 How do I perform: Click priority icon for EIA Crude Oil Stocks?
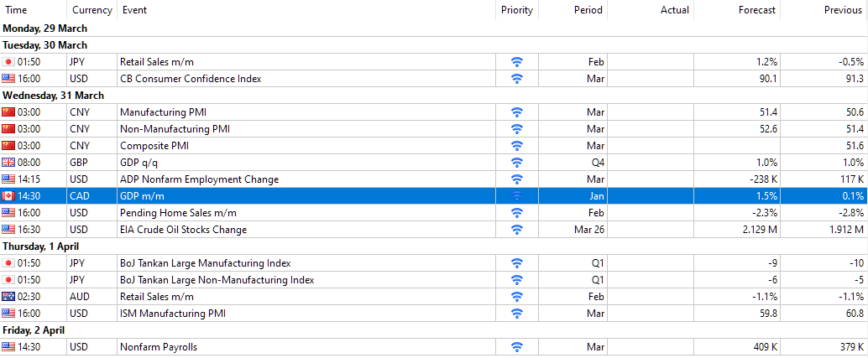517,230
